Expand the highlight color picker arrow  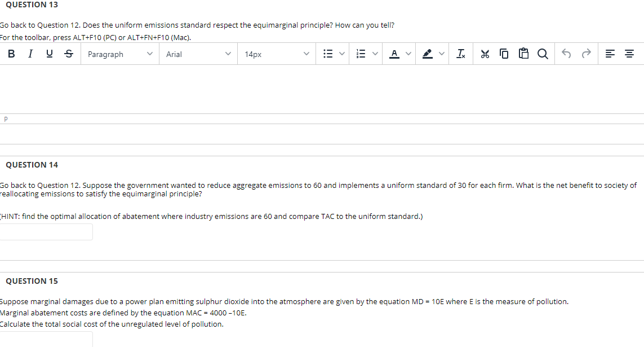tap(442, 54)
